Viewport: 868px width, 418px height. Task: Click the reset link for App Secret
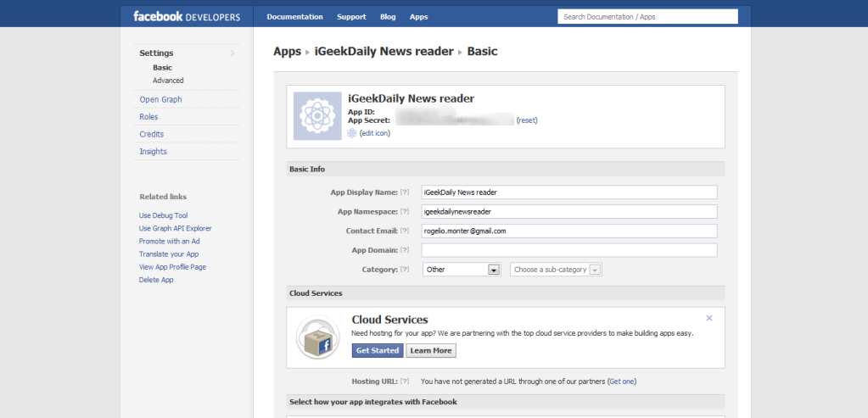pyautogui.click(x=527, y=120)
